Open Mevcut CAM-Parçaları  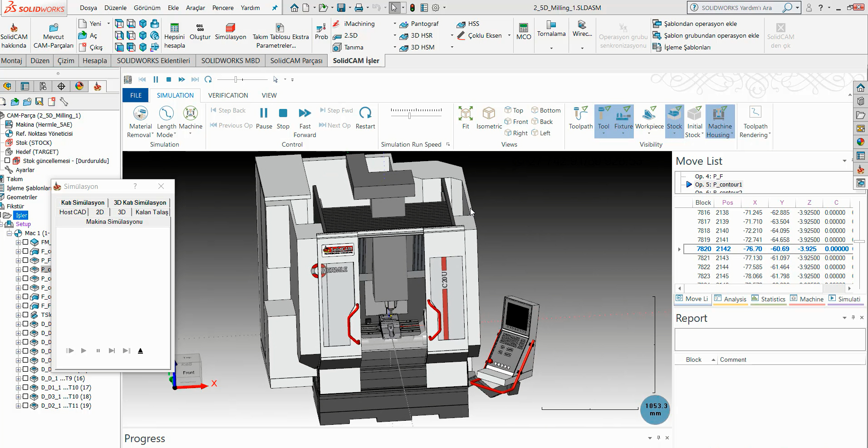point(54,35)
